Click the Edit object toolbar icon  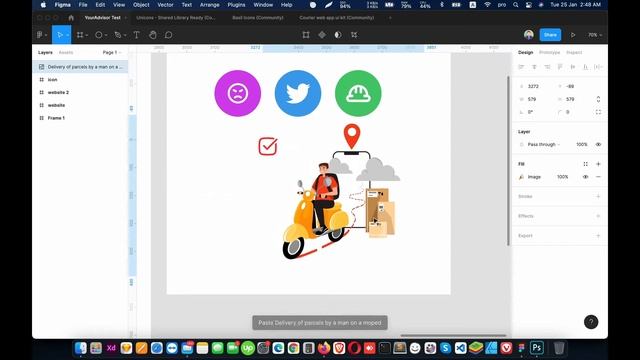click(306, 35)
